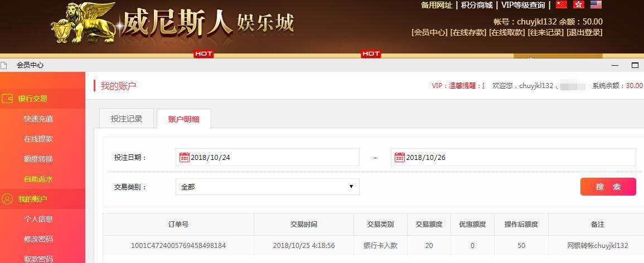
Task: Click the 2018/10/26 end date field
Action: click(x=519, y=157)
